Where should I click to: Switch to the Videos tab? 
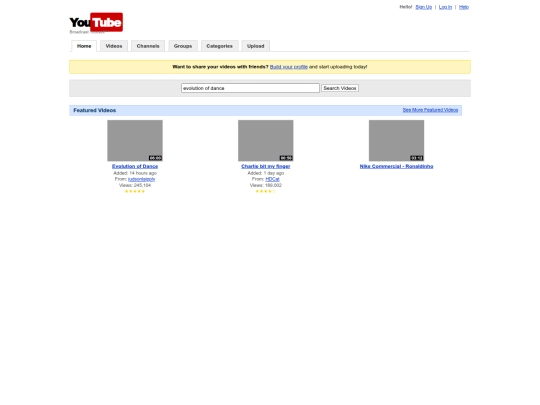[114, 46]
